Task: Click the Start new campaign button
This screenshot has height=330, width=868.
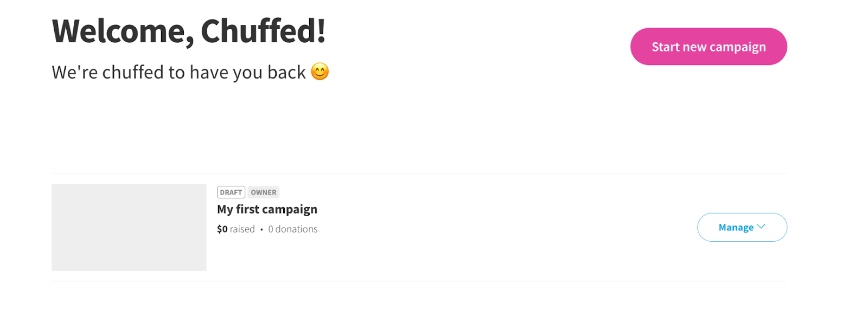Action: pos(709,47)
